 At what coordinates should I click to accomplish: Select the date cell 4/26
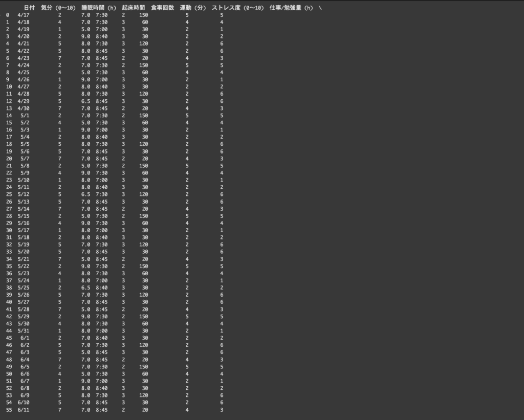[24, 79]
